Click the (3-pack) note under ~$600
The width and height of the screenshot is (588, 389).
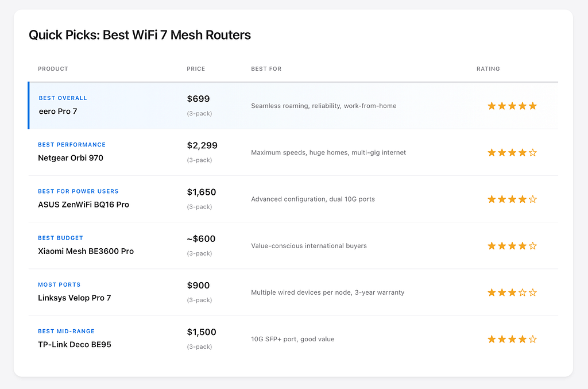point(199,253)
